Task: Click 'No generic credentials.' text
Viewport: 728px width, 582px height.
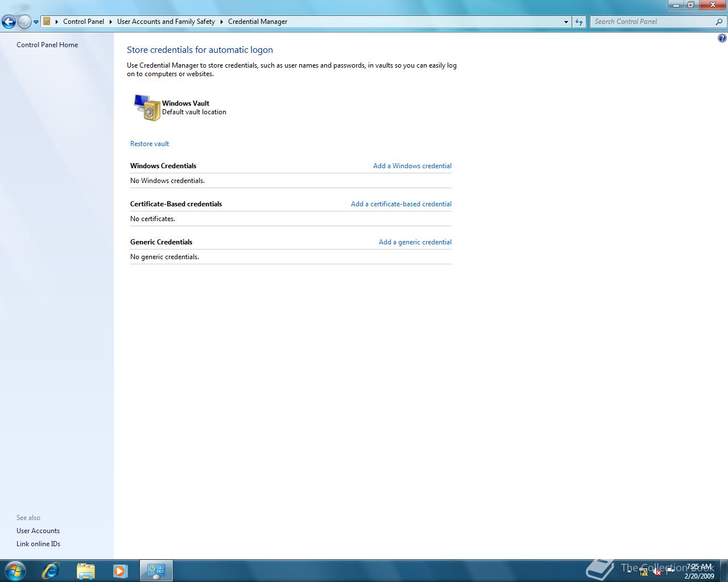Action: pyautogui.click(x=164, y=257)
